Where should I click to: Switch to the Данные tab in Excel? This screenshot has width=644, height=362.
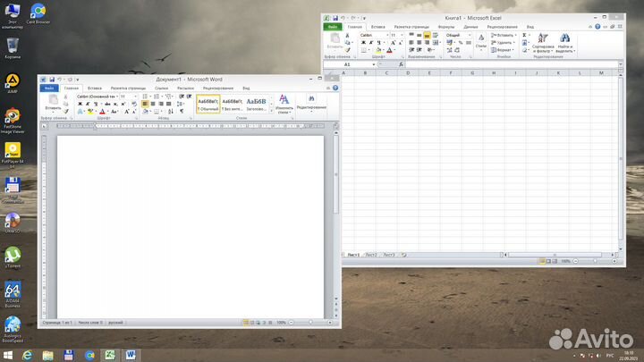[x=470, y=27]
